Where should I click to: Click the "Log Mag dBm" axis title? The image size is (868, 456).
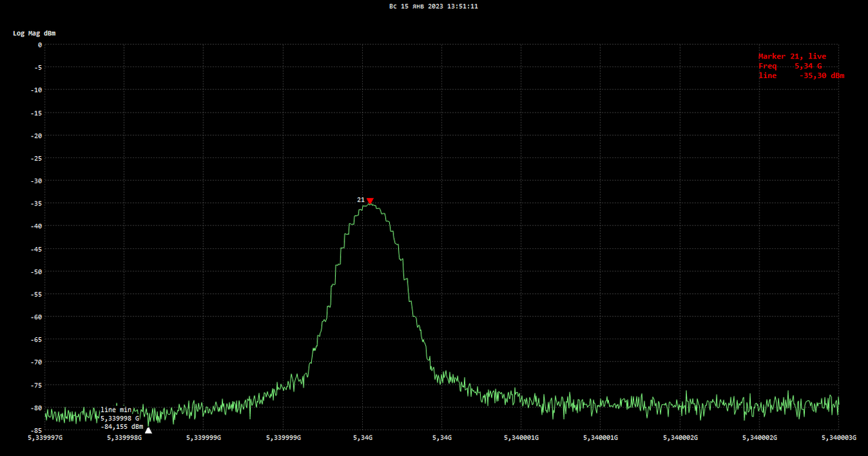[x=35, y=33]
